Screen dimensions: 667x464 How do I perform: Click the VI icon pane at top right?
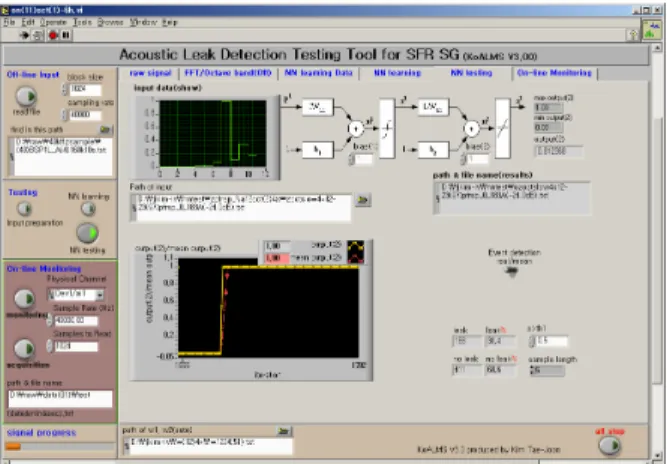(652, 30)
